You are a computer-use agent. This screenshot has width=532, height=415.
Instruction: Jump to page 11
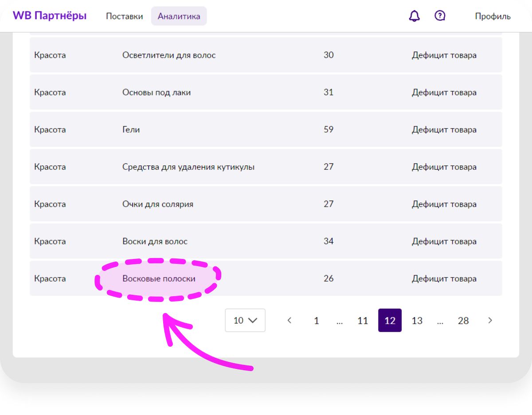click(x=363, y=321)
